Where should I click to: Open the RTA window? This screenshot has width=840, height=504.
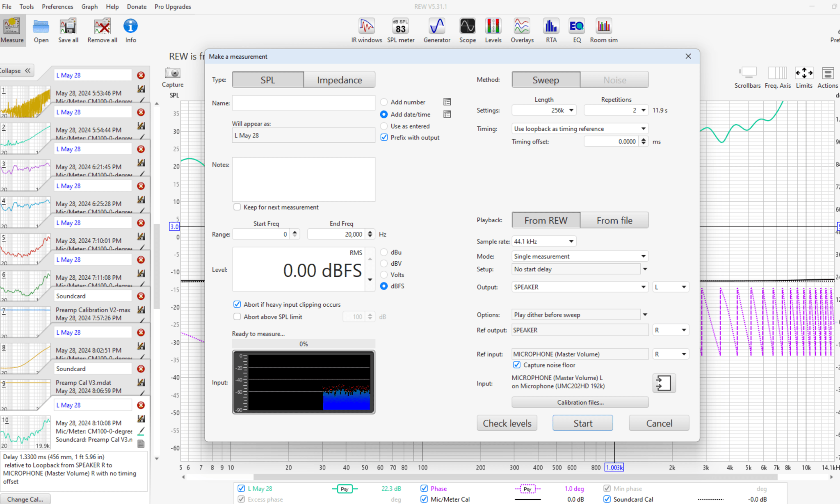[x=551, y=30]
